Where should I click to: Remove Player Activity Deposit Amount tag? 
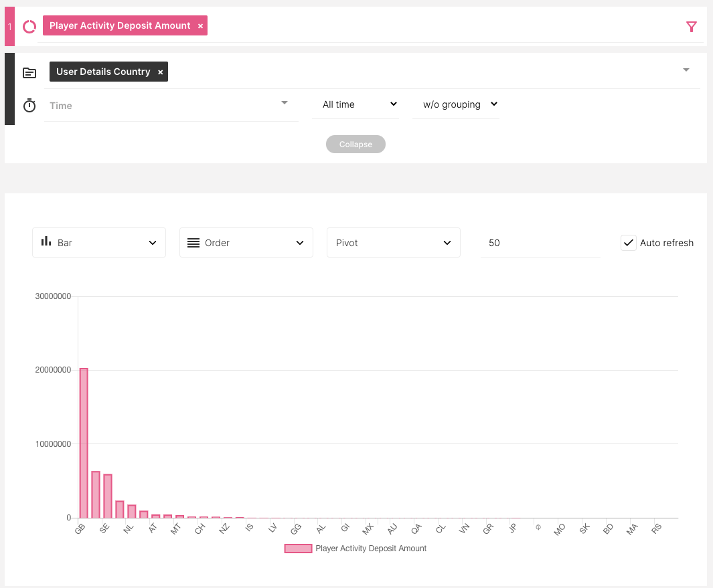[200, 26]
